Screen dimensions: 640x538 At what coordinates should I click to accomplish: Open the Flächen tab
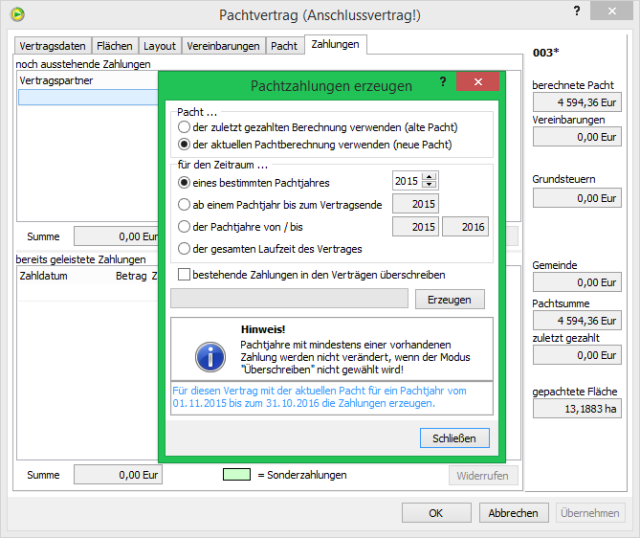[114, 46]
